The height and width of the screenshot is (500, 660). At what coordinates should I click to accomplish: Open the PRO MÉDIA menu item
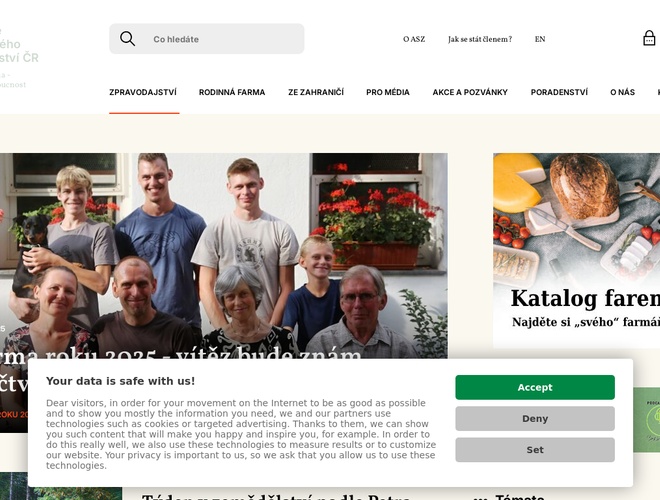(x=388, y=92)
